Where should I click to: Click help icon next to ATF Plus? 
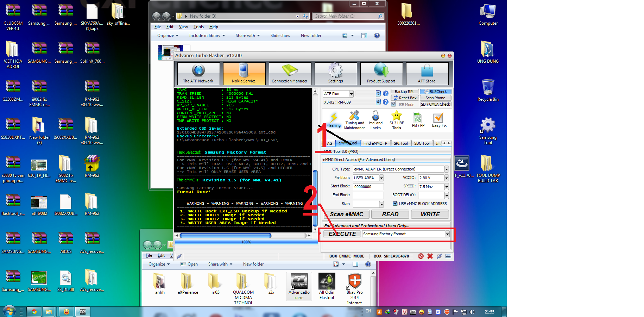click(386, 94)
